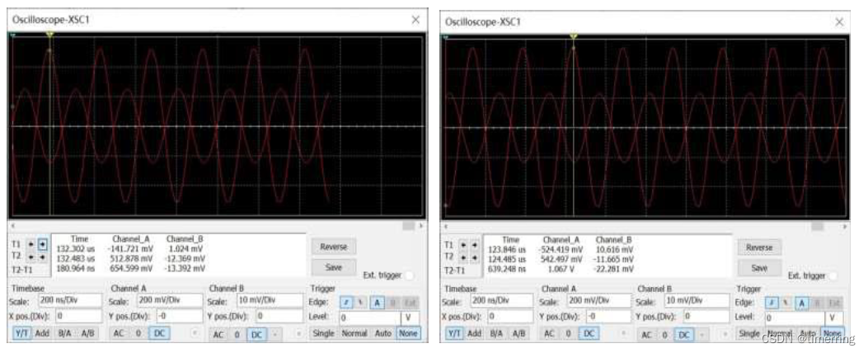Image resolution: width=868 pixels, height=353 pixels.
Task: Select rising edge trigger in left oscilloscope
Action: click(x=347, y=302)
